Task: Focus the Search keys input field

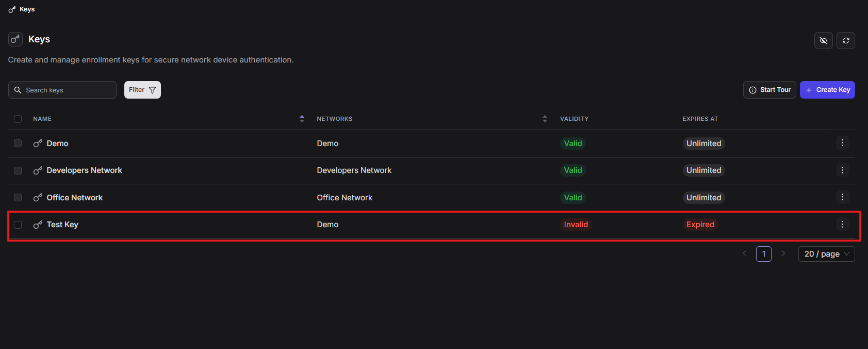Action: click(67, 90)
